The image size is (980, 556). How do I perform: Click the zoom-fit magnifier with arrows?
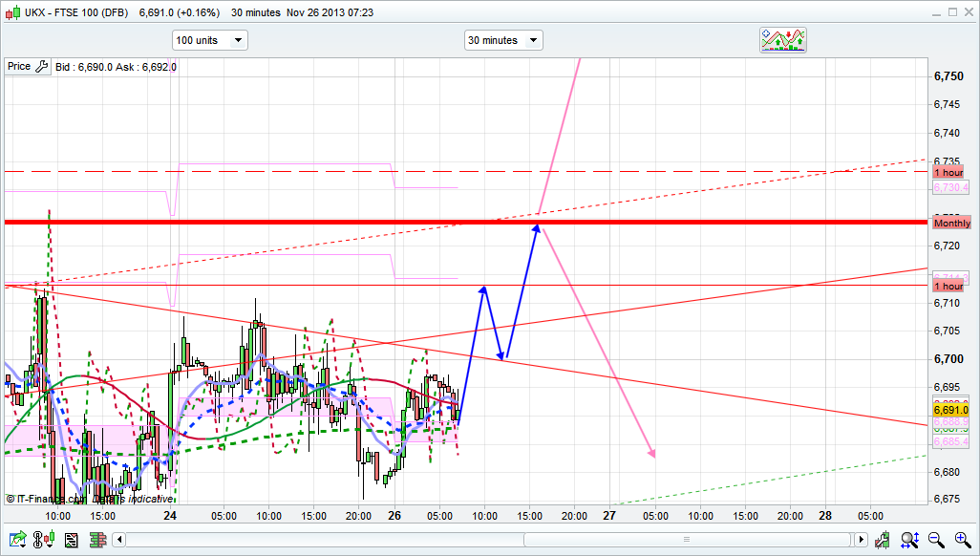click(x=910, y=541)
